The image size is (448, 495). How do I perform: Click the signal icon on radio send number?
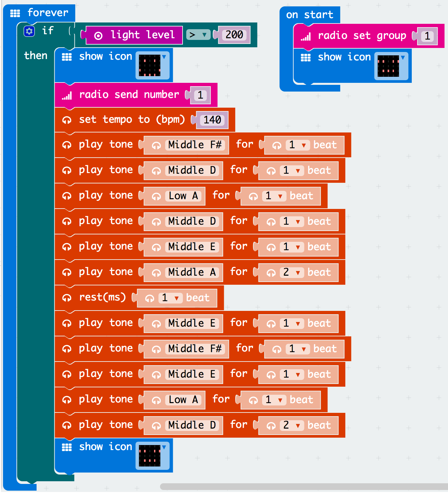tap(67, 96)
